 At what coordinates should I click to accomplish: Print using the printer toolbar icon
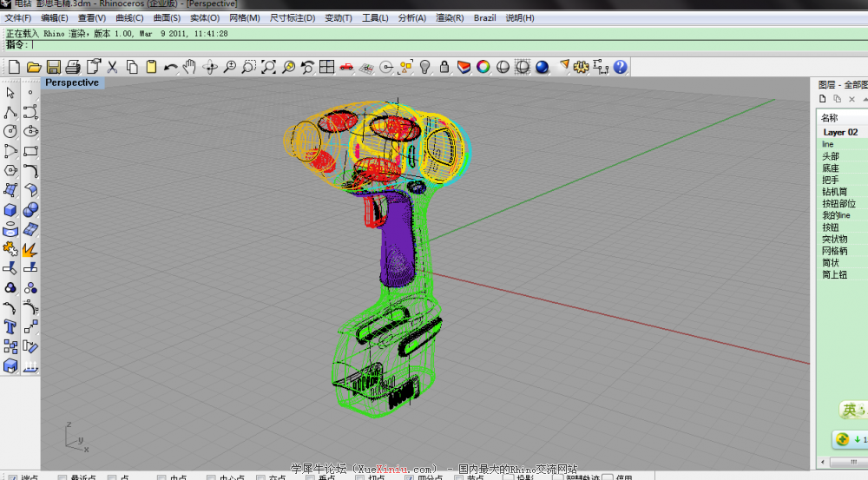pos(73,67)
